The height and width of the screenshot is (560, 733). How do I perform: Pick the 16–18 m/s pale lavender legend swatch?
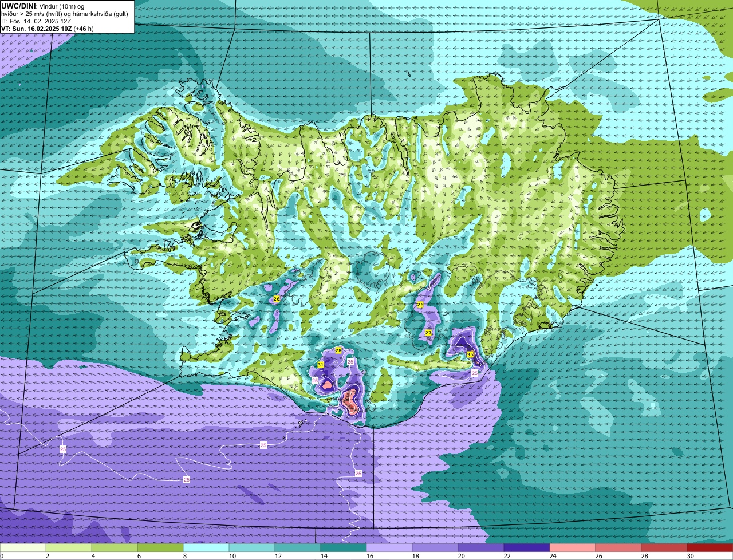coord(389,547)
